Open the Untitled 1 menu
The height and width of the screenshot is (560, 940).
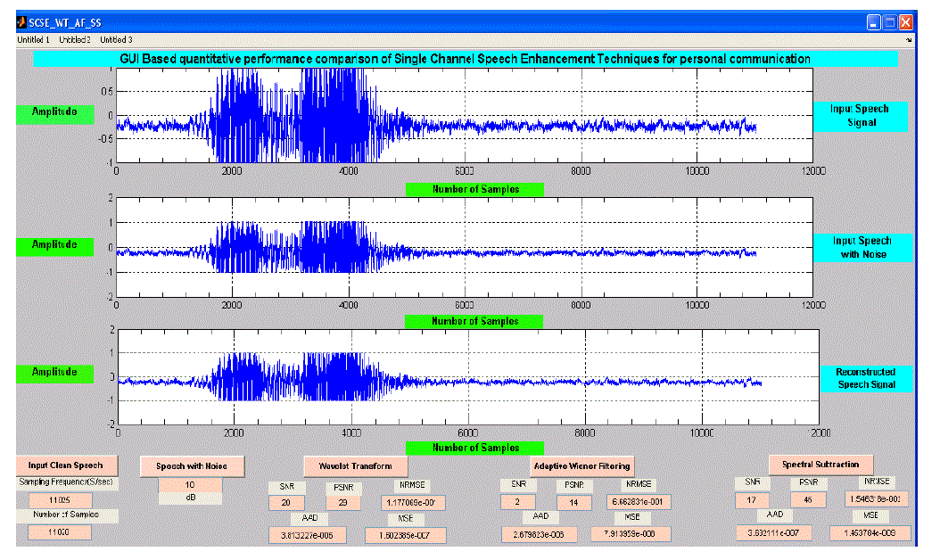pos(34,40)
